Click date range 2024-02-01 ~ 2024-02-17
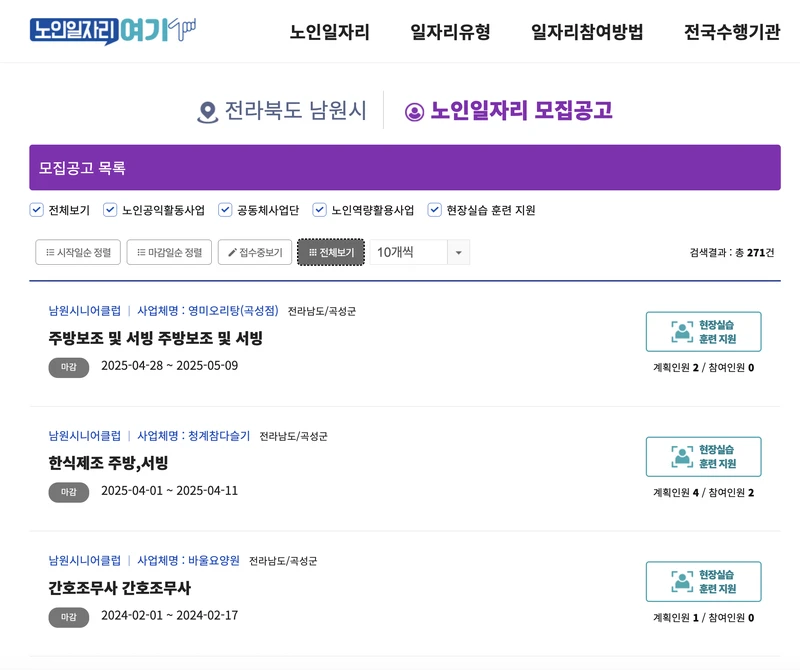The height and width of the screenshot is (670, 800). 169,616
